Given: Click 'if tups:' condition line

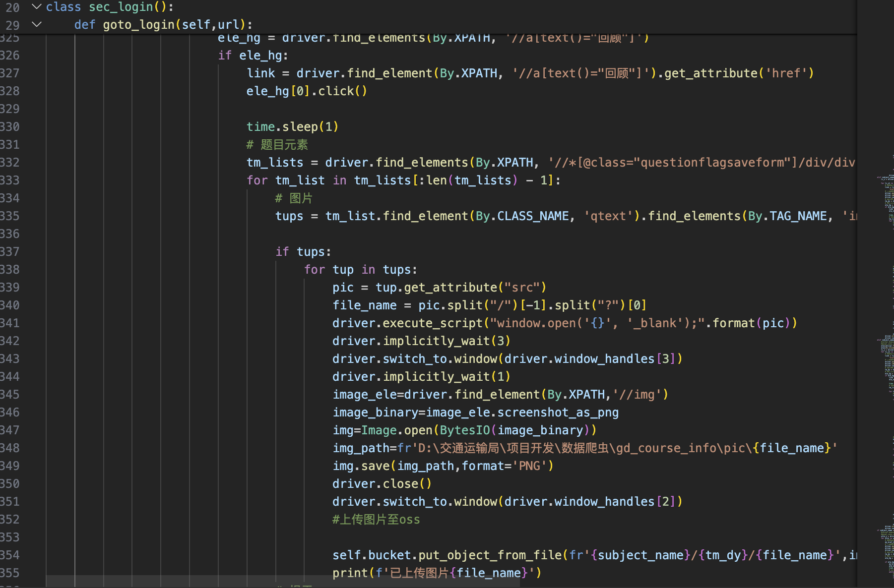Looking at the screenshot, I should tap(303, 252).
